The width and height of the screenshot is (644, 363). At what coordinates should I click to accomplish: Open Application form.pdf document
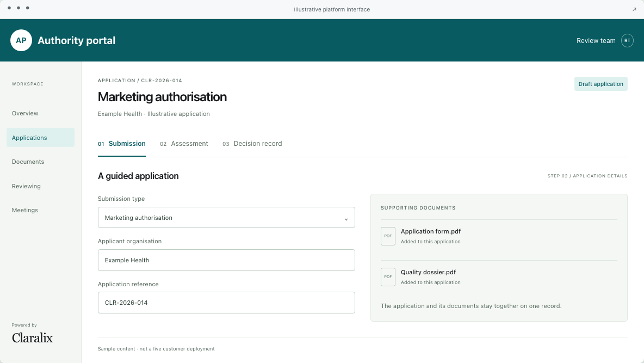[430, 231]
